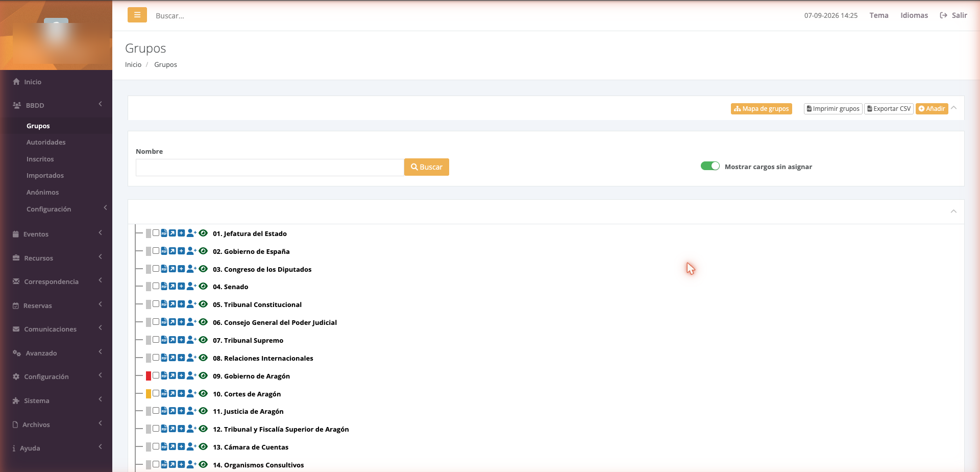Click the Mapa de grupos button
The image size is (980, 472).
(x=762, y=109)
